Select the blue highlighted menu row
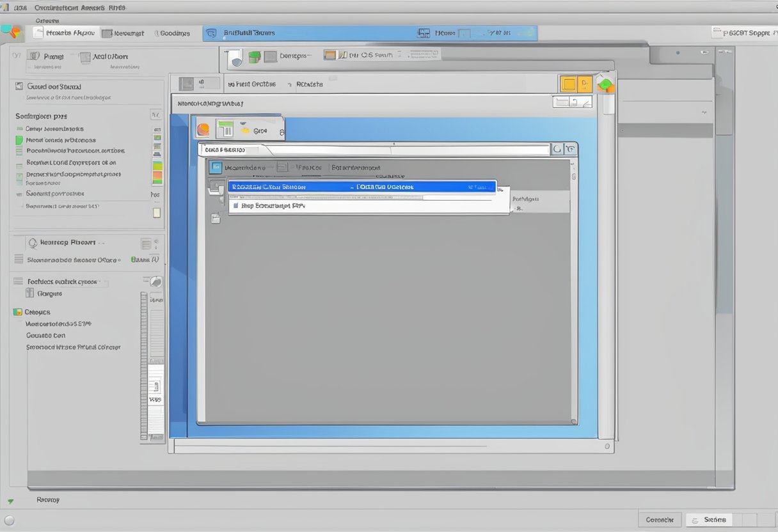 pyautogui.click(x=361, y=187)
